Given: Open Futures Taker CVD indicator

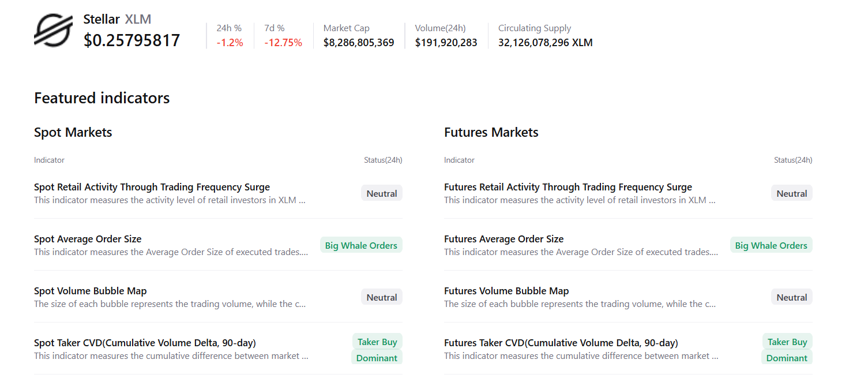Looking at the screenshot, I should [561, 343].
